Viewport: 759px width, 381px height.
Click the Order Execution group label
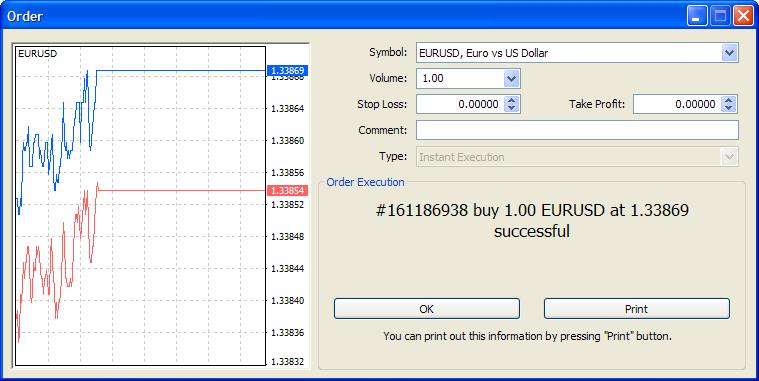coord(365,182)
